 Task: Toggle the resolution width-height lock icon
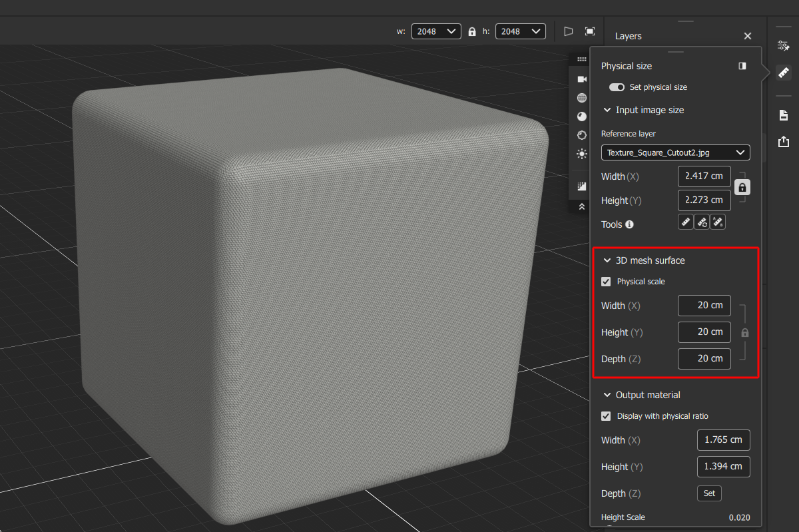point(472,31)
